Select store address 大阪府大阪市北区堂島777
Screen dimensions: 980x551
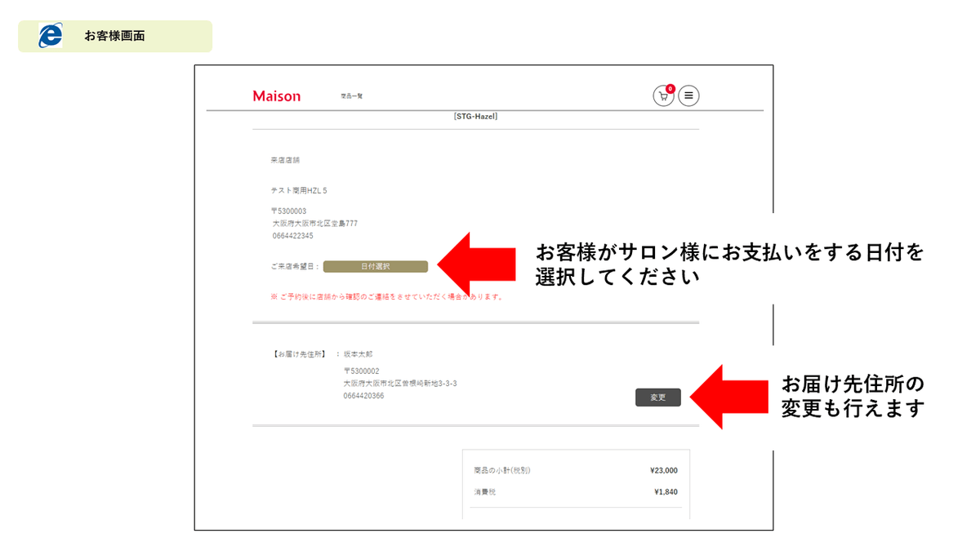coord(314,223)
